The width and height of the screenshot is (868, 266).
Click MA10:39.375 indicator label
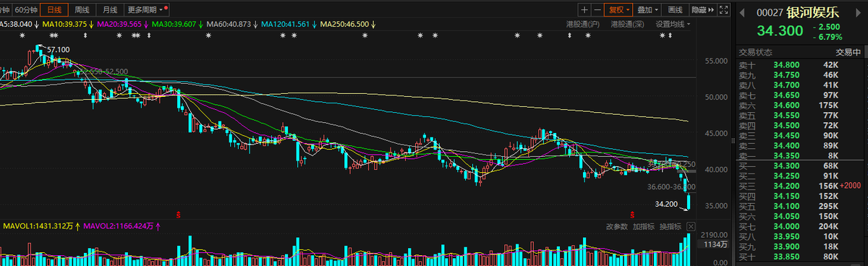pos(68,24)
